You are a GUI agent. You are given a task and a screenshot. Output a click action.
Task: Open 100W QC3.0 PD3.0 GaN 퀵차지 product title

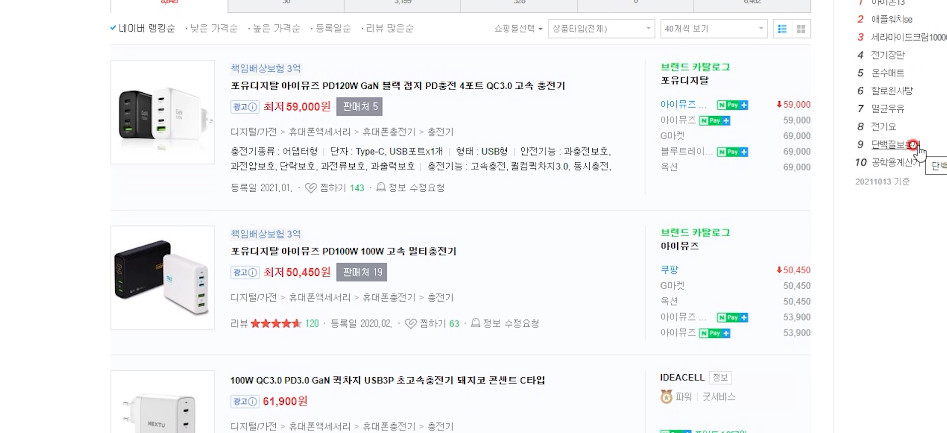pos(388,380)
